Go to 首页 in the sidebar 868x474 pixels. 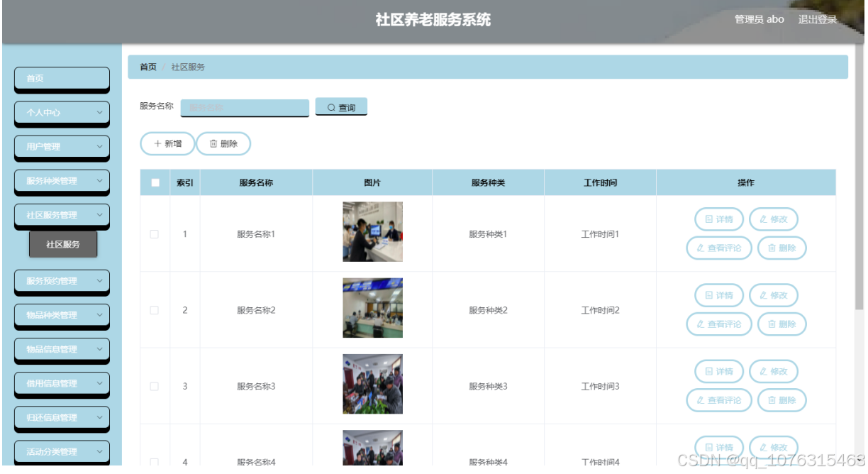coord(62,78)
